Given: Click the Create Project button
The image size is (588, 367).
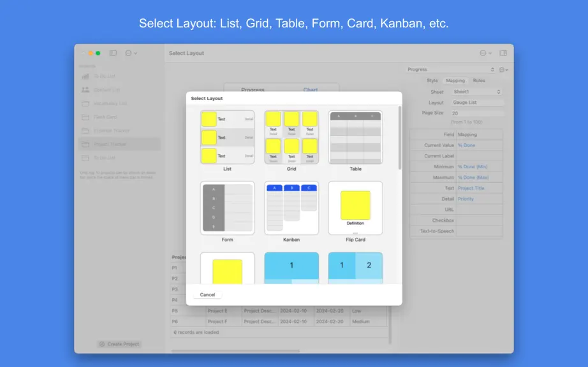Looking at the screenshot, I should click(x=119, y=344).
